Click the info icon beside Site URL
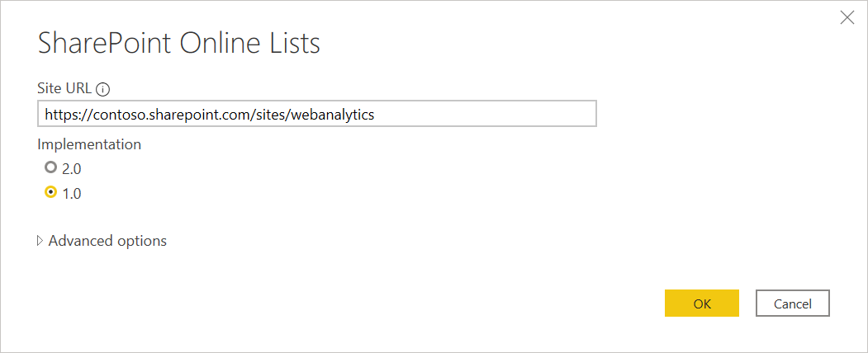This screenshot has width=868, height=353. tap(103, 88)
